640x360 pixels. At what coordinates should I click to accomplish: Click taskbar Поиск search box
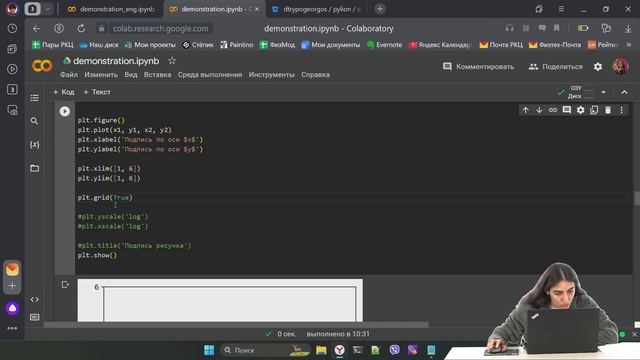click(x=265, y=350)
